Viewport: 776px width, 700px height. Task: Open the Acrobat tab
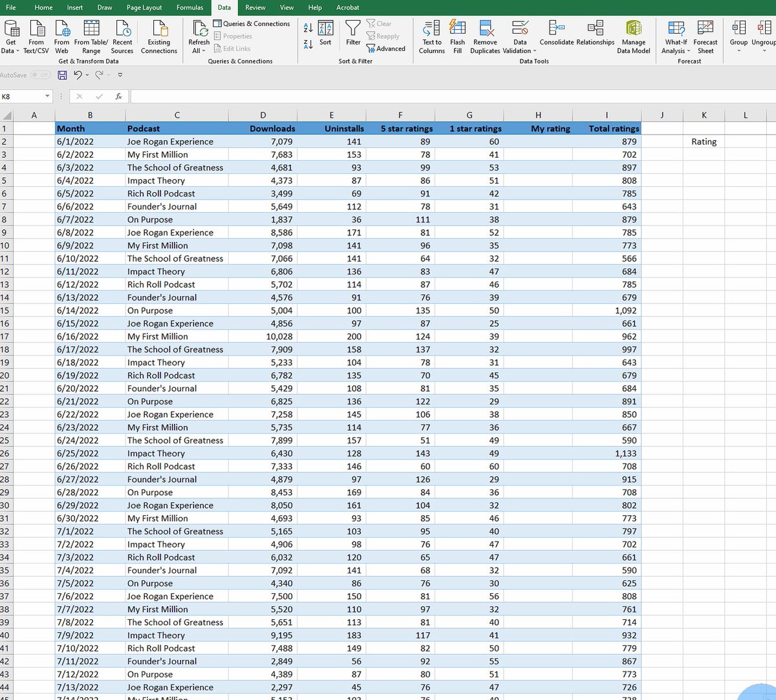(348, 8)
